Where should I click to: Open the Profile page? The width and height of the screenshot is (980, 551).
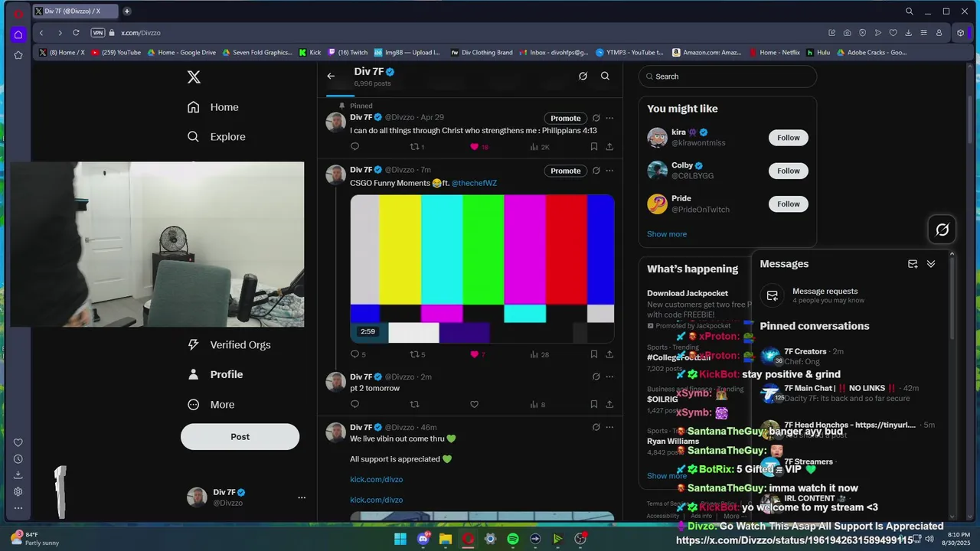(x=215, y=375)
